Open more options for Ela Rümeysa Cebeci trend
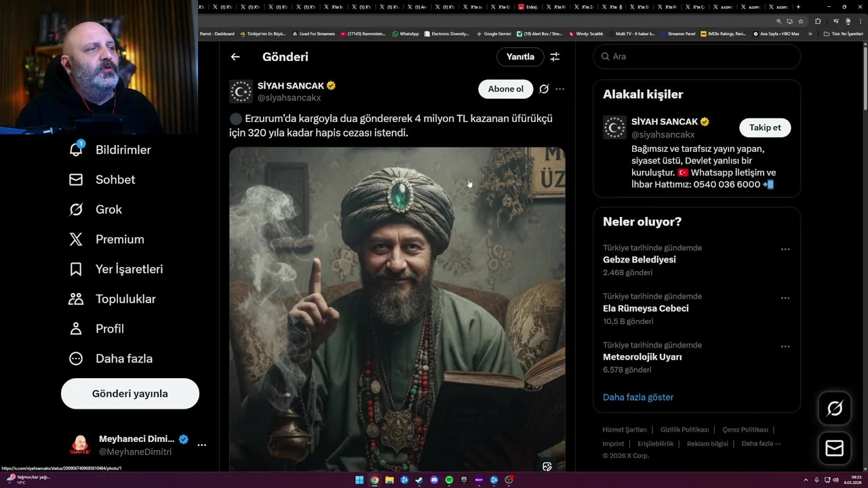Screen dimensions: 868x488 point(785,298)
